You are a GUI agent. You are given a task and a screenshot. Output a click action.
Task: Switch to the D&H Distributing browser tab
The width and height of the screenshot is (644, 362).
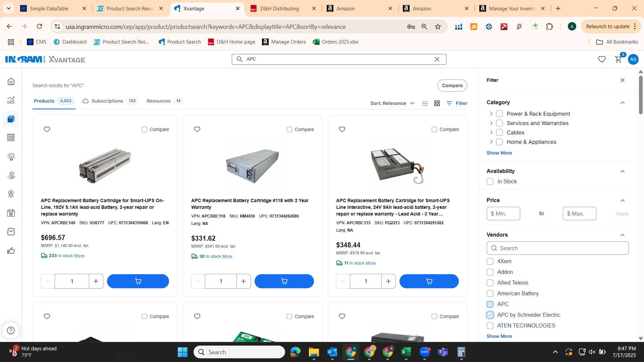(x=283, y=8)
